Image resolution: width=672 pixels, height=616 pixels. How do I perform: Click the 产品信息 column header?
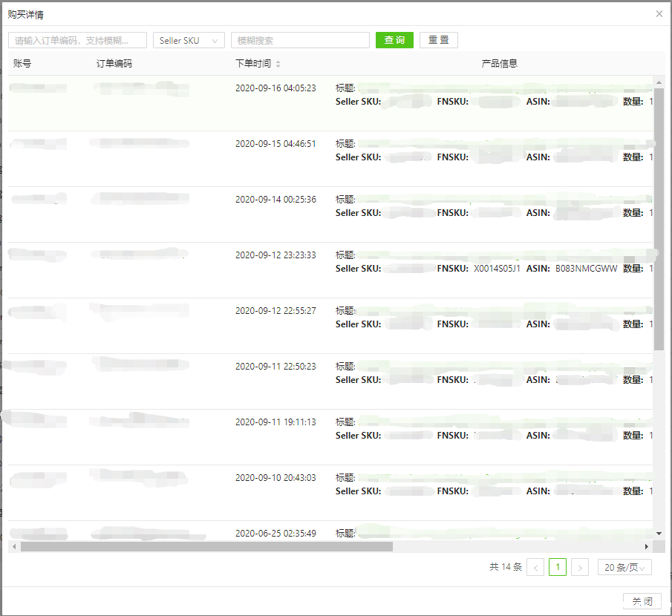tap(499, 64)
